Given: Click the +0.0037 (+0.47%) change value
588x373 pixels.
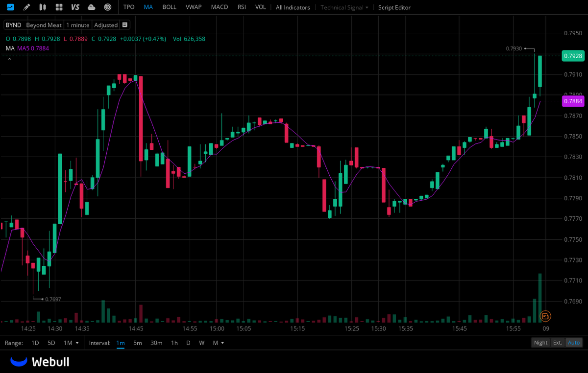Looking at the screenshot, I should (143, 39).
